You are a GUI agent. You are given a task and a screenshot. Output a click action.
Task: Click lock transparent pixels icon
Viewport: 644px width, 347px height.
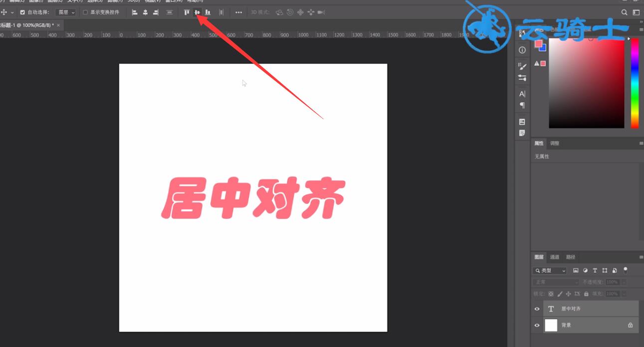pyautogui.click(x=551, y=294)
